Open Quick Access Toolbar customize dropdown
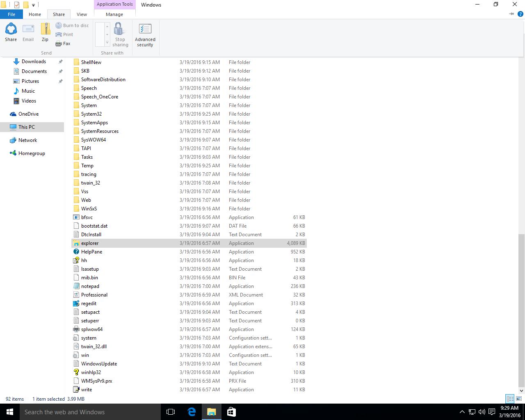 click(33, 5)
